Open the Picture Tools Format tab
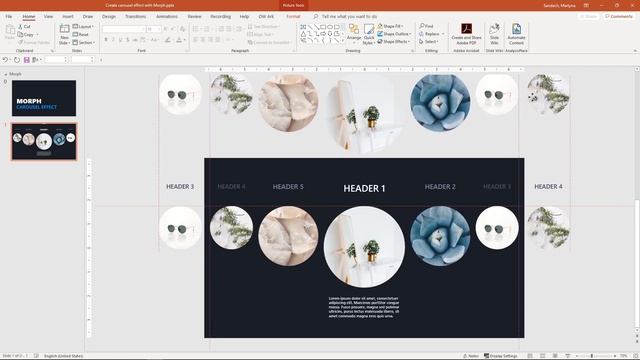640x360 pixels. pos(293,16)
